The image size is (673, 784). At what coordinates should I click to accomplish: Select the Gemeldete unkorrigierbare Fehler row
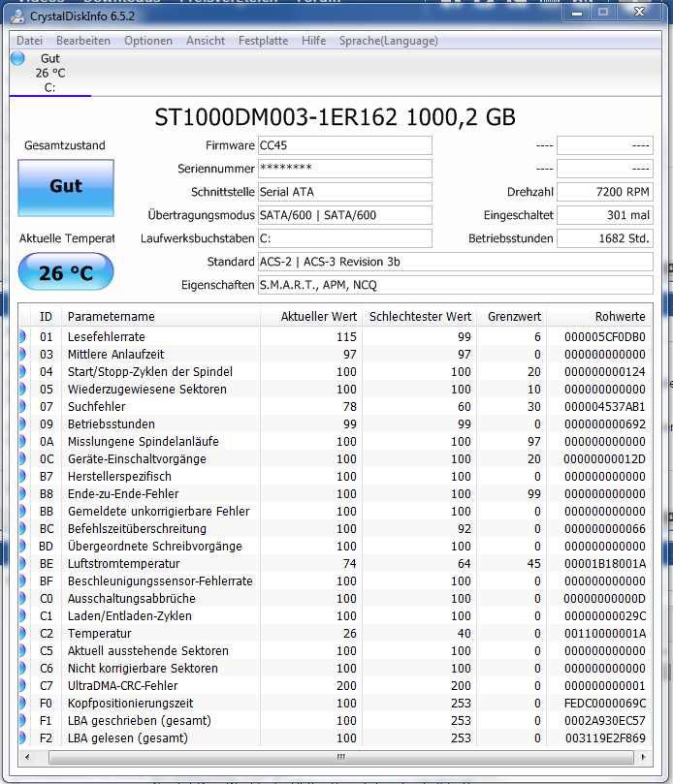[x=336, y=512]
